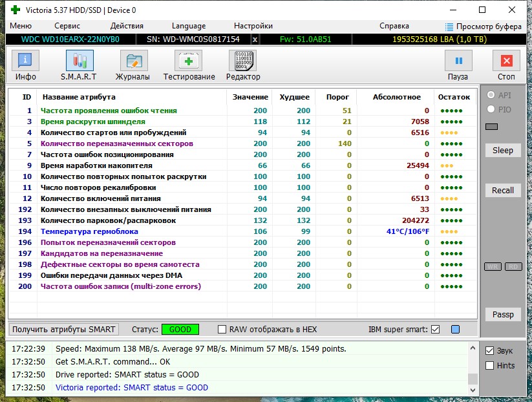Open the Тестирование medical kit icon

point(188,61)
